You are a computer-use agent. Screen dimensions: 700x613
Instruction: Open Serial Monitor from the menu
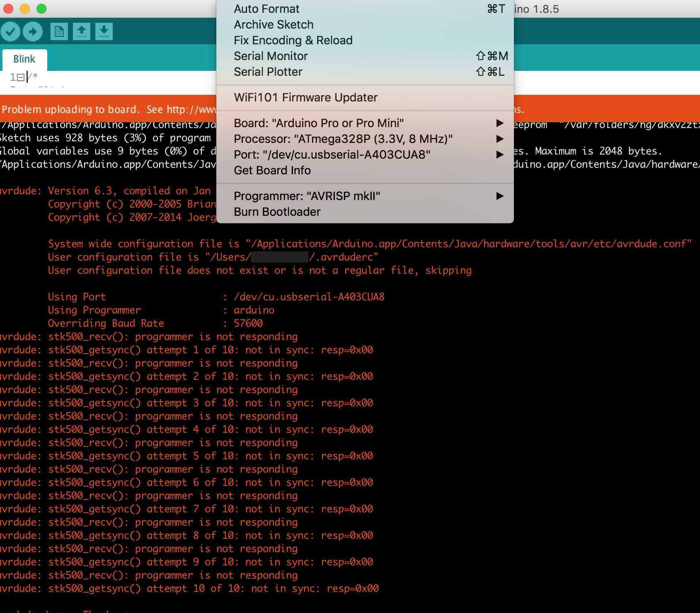click(x=271, y=56)
